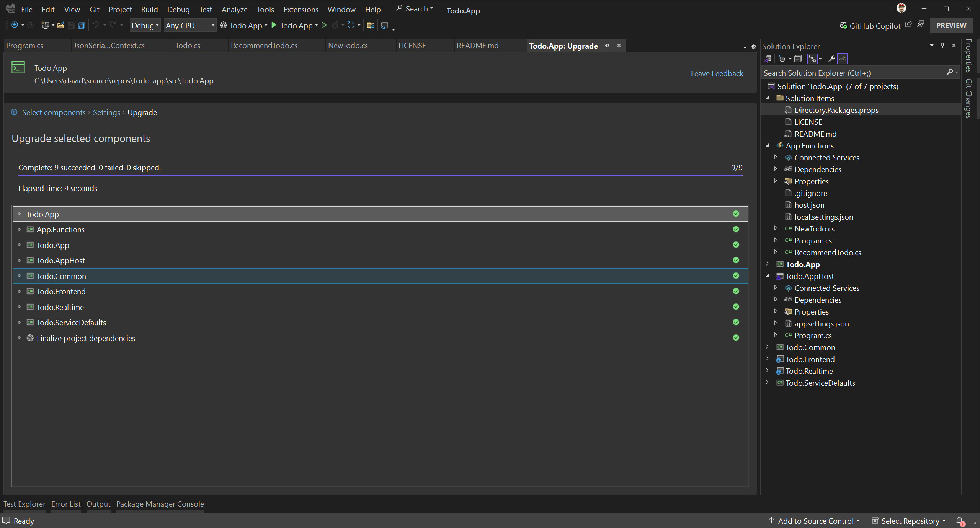
Task: Open Properties wrench icon in Solution Explorer
Action: (831, 59)
